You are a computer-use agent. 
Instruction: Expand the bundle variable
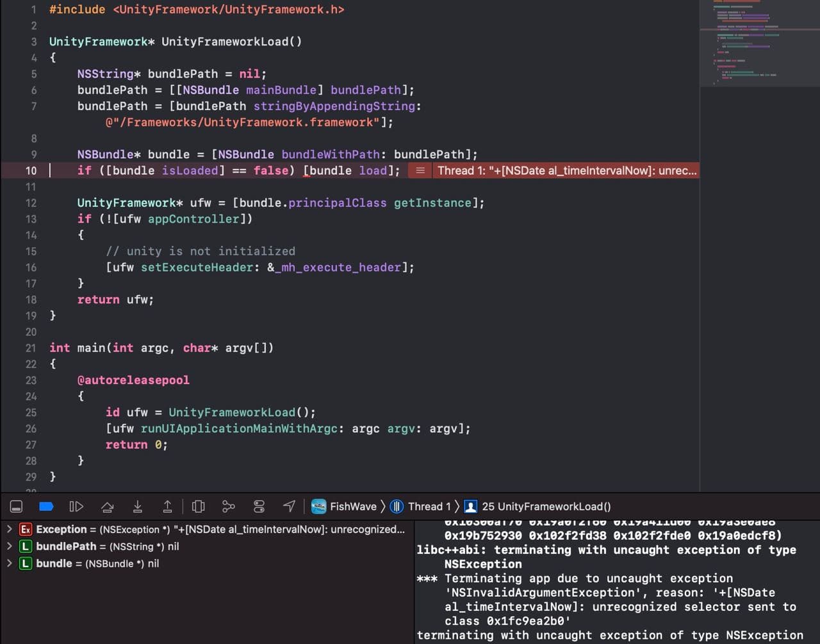tap(9, 563)
